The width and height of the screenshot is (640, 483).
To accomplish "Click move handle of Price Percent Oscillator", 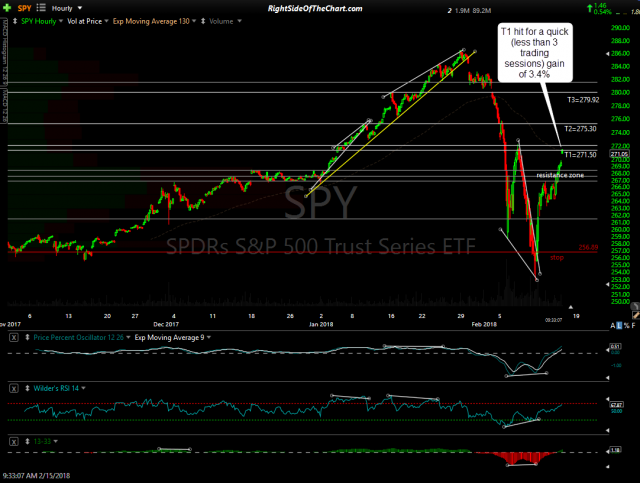I will coord(27,337).
